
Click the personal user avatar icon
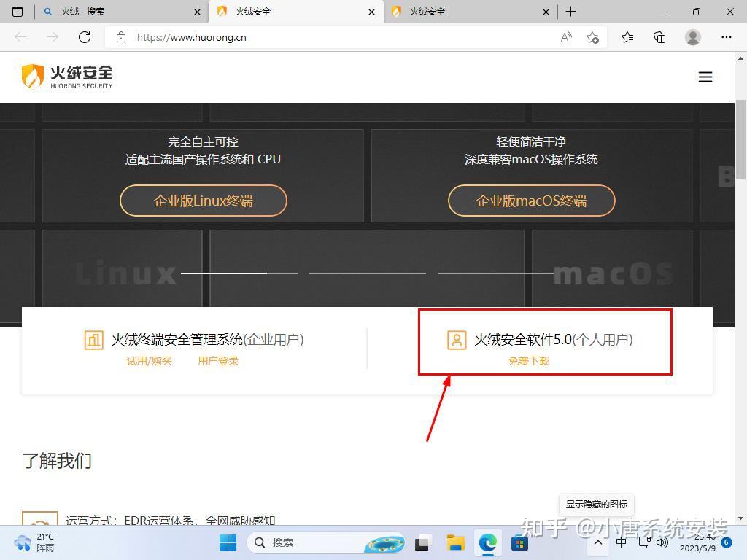click(x=457, y=340)
